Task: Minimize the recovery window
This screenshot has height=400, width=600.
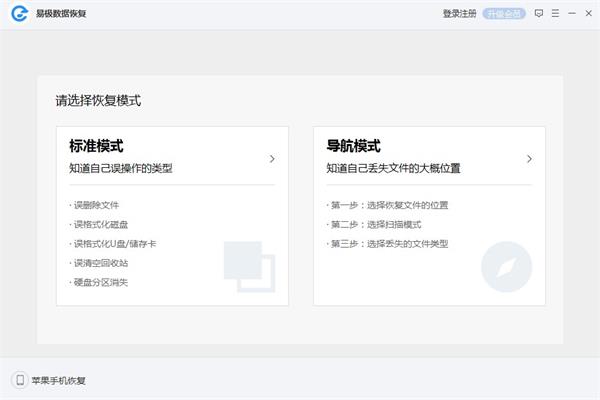Action: click(572, 13)
